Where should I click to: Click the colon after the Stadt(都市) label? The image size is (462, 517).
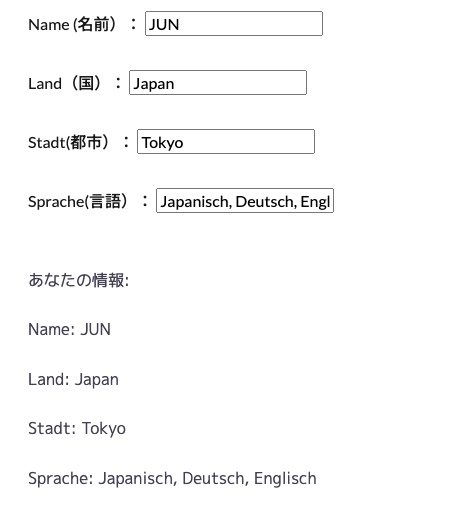(126, 142)
